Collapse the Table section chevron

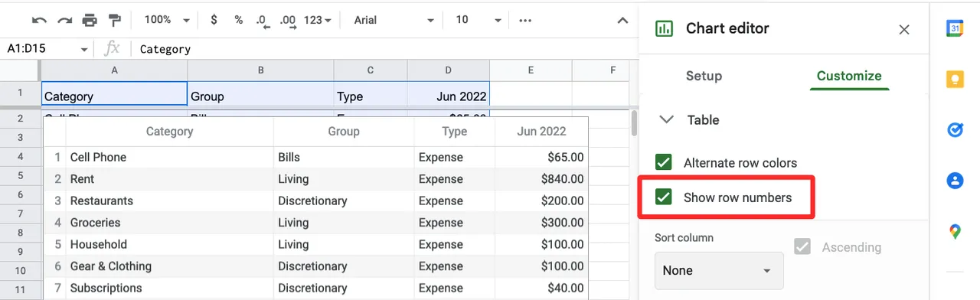tap(666, 120)
